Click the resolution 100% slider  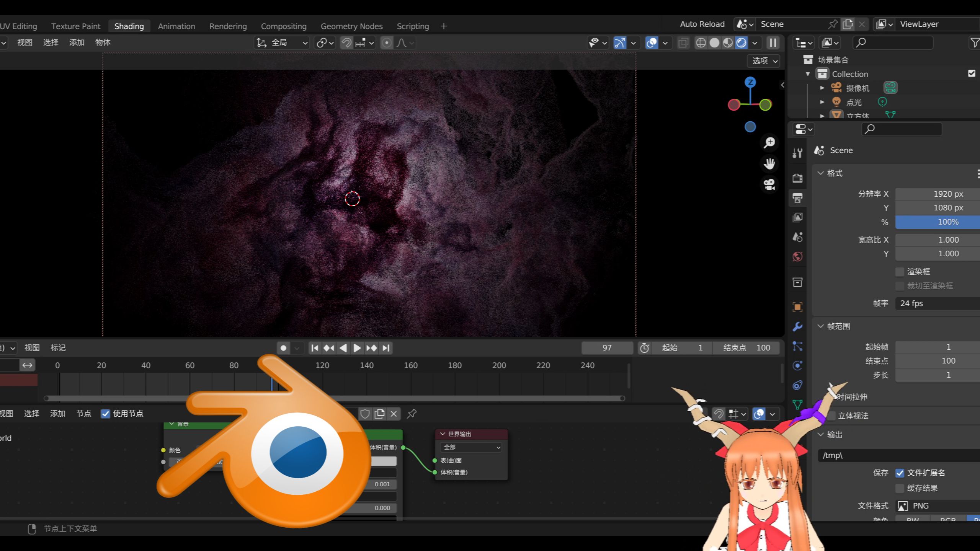(x=938, y=222)
